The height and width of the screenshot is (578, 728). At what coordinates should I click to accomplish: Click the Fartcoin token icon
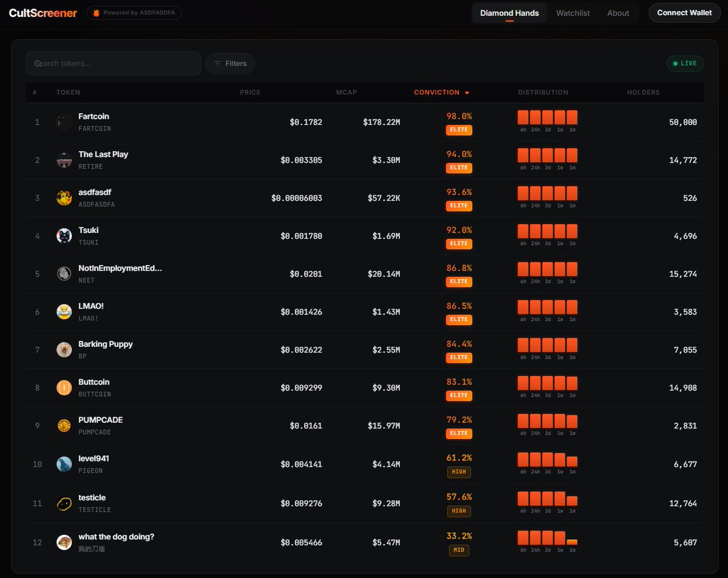click(x=64, y=122)
